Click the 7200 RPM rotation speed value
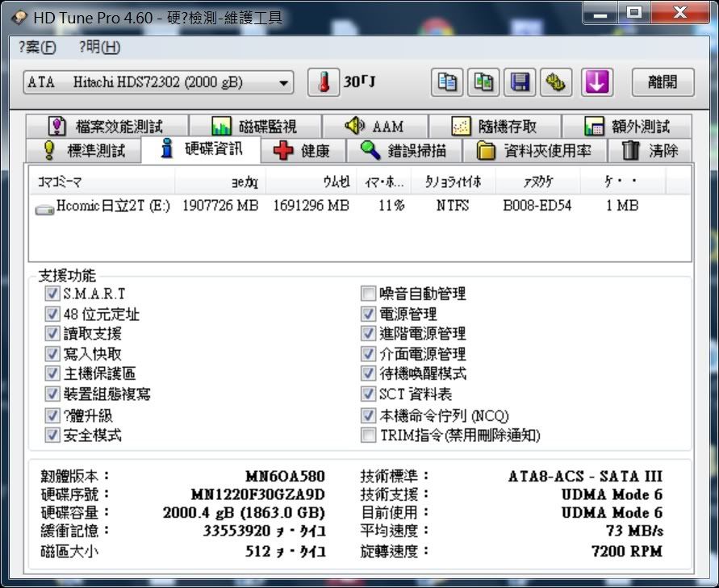The image size is (719, 588). [x=627, y=551]
